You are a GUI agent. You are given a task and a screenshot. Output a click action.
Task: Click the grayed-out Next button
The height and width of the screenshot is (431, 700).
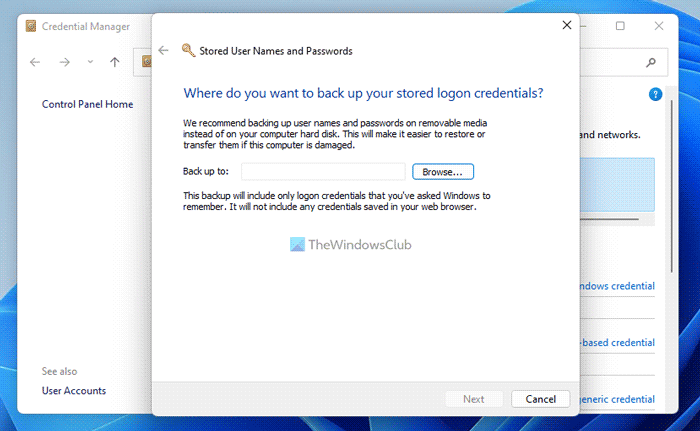point(474,399)
